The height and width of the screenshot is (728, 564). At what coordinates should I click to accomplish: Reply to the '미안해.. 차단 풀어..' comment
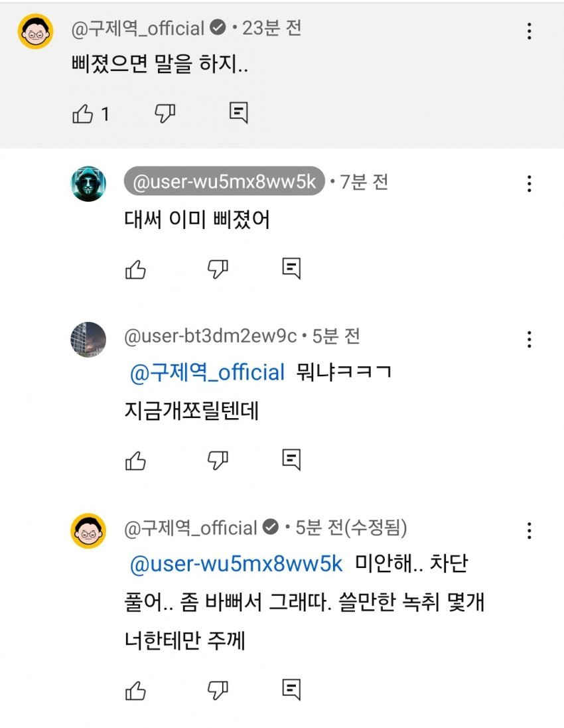point(291,689)
